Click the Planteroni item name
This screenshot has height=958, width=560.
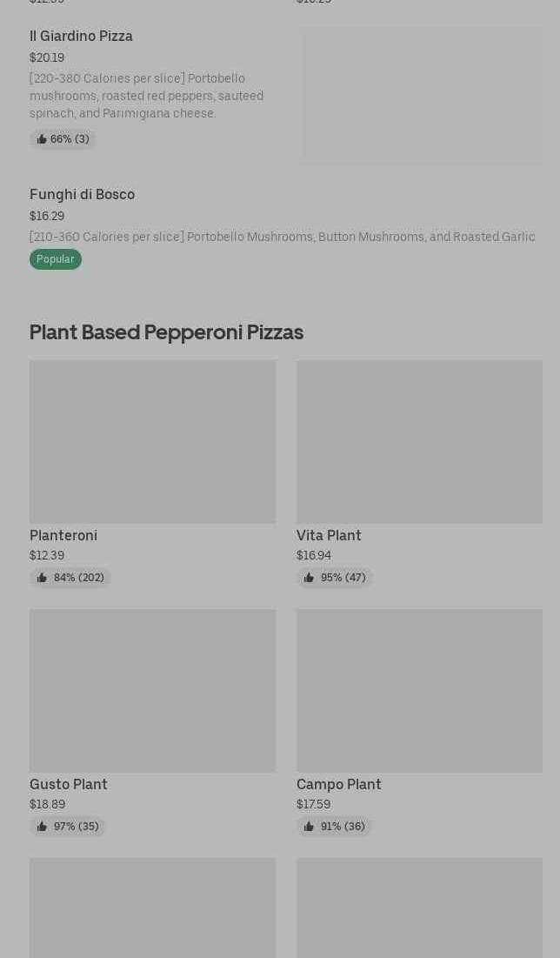tap(63, 536)
